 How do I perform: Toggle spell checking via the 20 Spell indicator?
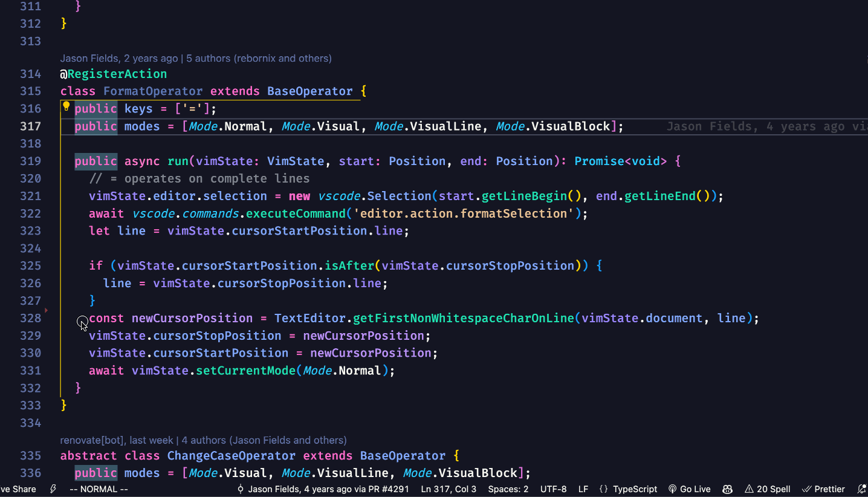coord(767,489)
